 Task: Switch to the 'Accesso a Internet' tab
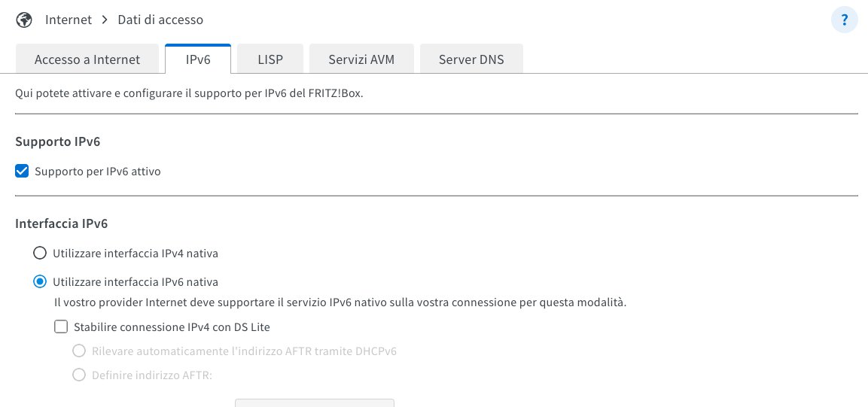(87, 59)
